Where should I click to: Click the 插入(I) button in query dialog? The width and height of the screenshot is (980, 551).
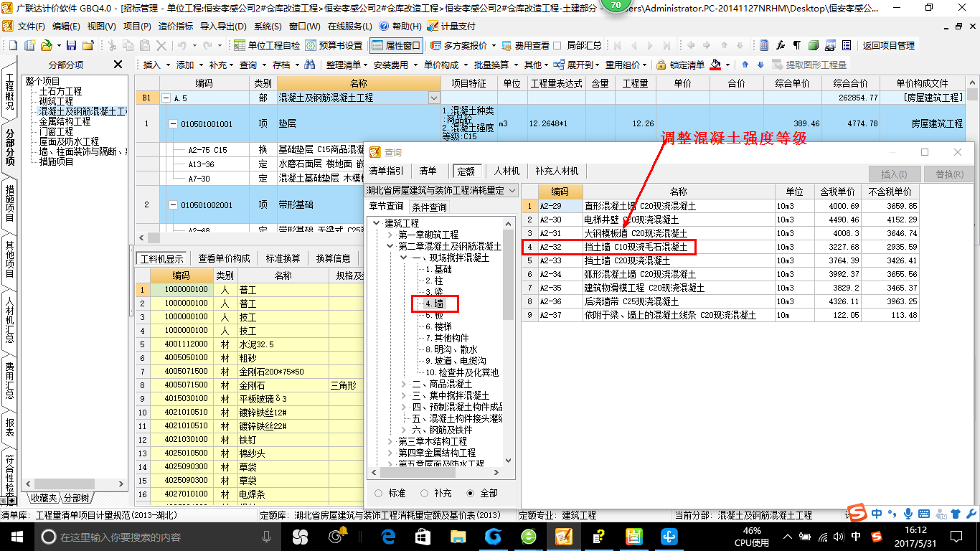tap(894, 174)
